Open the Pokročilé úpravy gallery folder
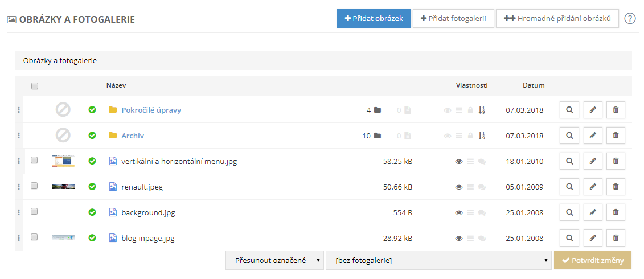Image resolution: width=644 pixels, height=279 pixels. pos(151,110)
